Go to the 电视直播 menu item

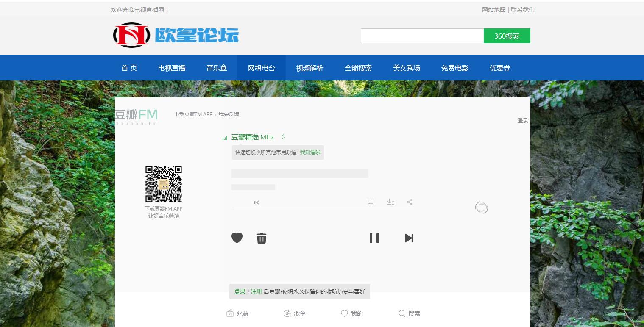click(x=172, y=68)
